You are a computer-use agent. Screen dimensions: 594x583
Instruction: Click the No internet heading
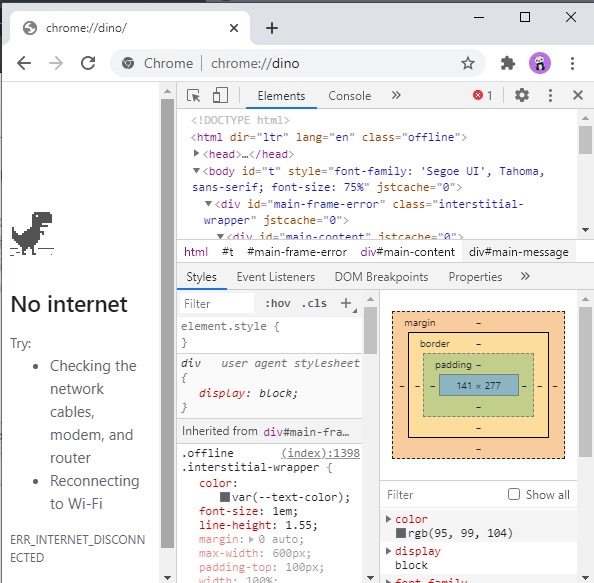click(69, 305)
